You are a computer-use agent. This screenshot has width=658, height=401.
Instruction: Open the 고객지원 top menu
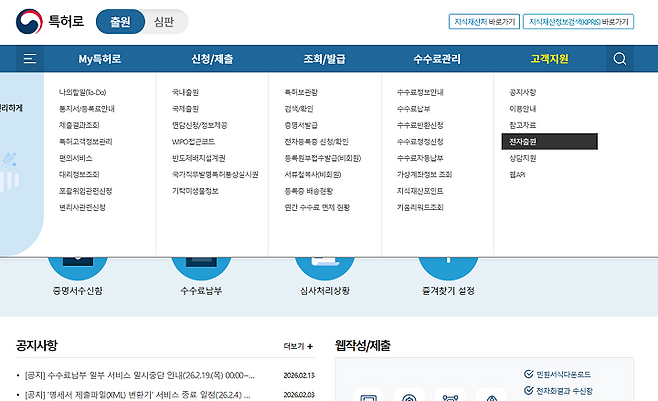point(549,59)
